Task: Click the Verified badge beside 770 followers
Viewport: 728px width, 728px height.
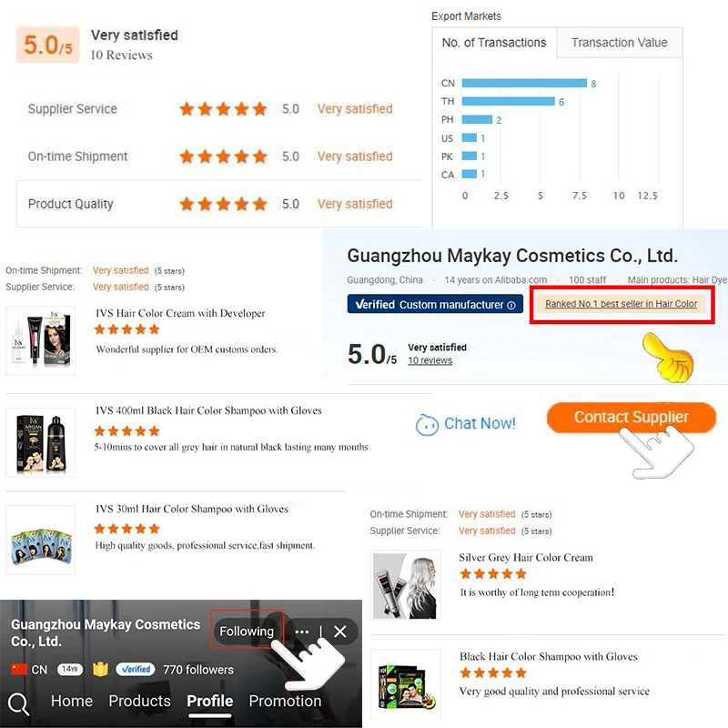Action: point(135,669)
